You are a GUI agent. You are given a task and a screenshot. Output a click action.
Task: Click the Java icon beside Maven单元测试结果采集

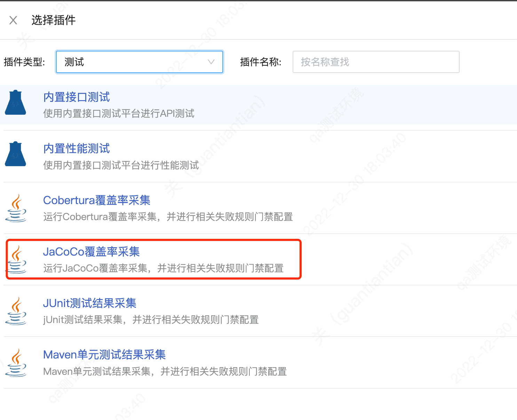pos(16,363)
